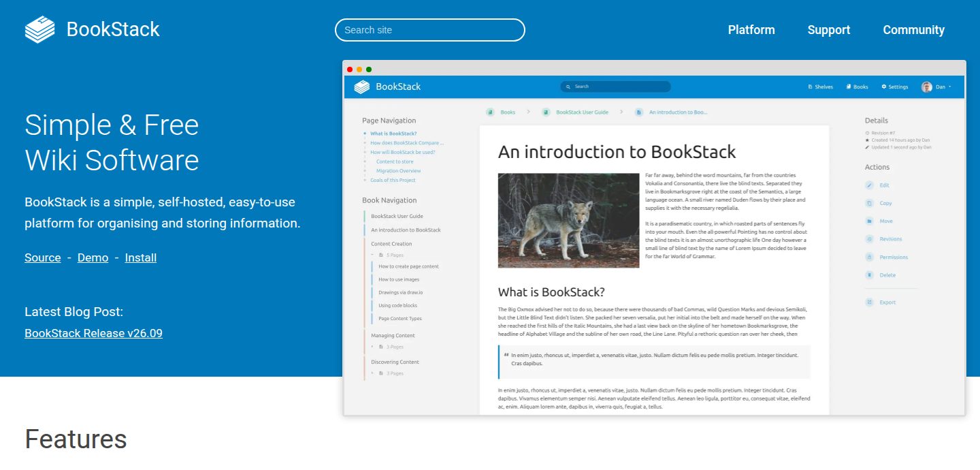Click Dan's avatar picture in the preview header
The width and height of the screenshot is (980, 470).
pos(926,87)
